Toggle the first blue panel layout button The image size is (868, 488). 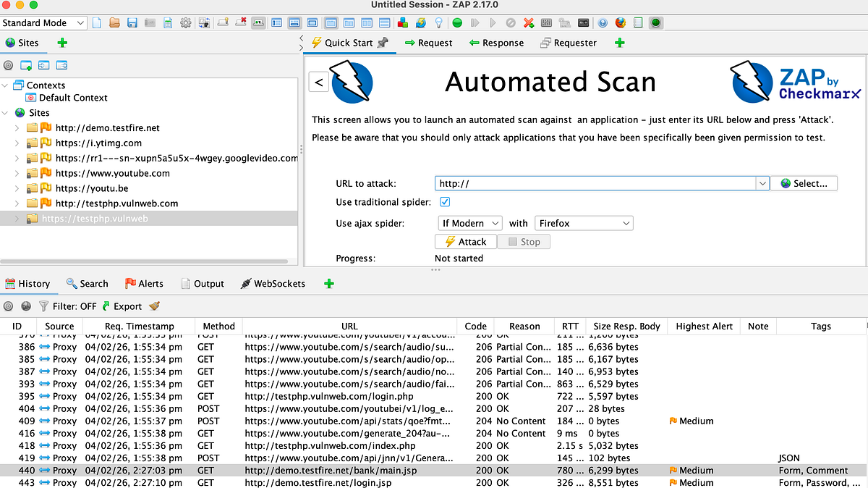[x=276, y=23]
